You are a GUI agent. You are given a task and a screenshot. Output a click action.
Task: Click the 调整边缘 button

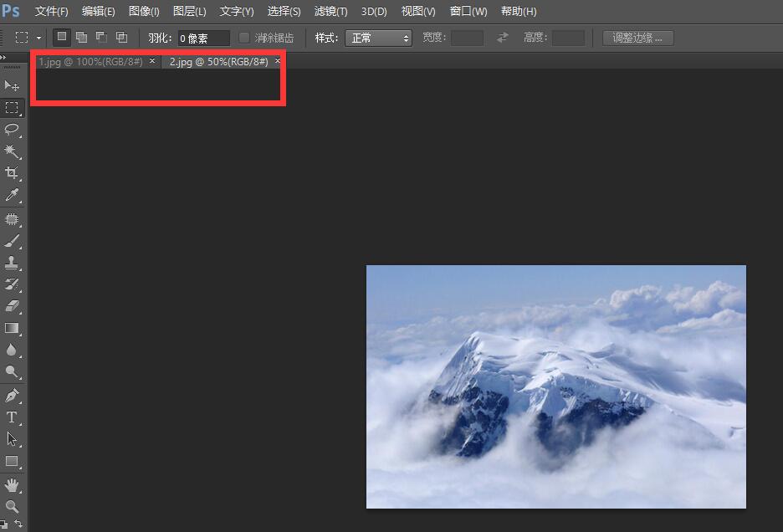click(x=637, y=38)
